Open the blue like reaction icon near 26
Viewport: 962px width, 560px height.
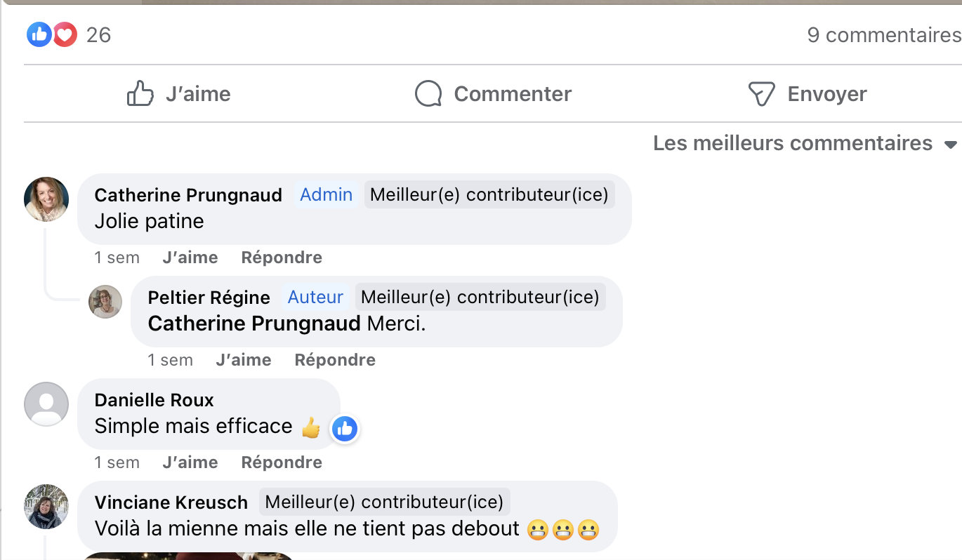(x=39, y=34)
